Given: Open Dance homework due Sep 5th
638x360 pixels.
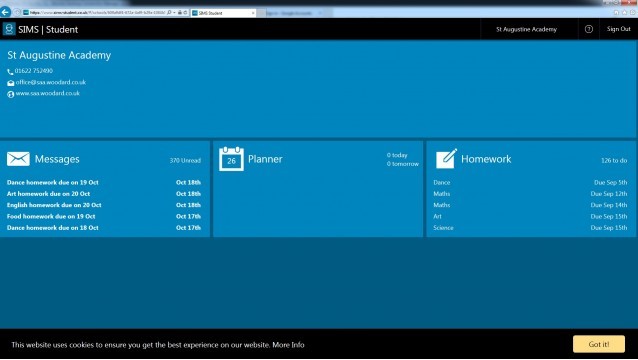Looking at the screenshot, I should 530,183.
